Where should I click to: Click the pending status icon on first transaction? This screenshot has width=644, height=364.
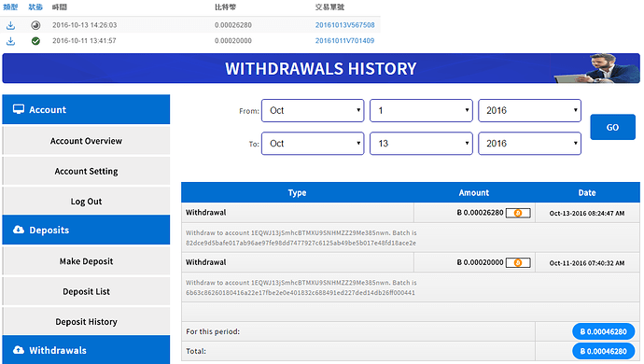pos(35,25)
